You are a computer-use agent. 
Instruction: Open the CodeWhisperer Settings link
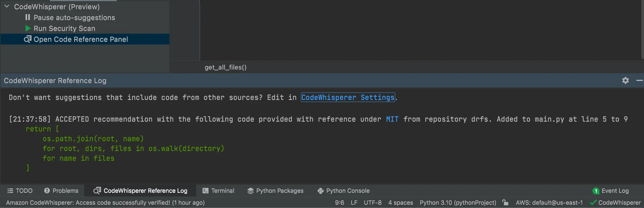click(x=348, y=97)
